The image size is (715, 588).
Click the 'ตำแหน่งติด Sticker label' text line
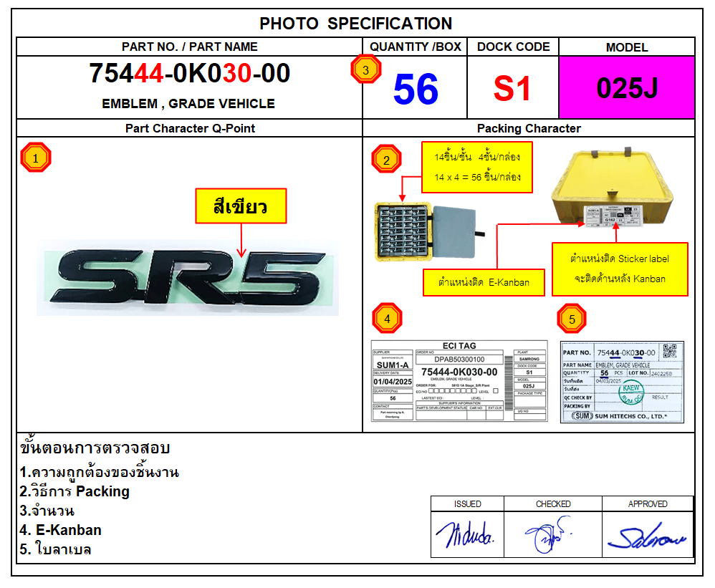tap(620, 259)
